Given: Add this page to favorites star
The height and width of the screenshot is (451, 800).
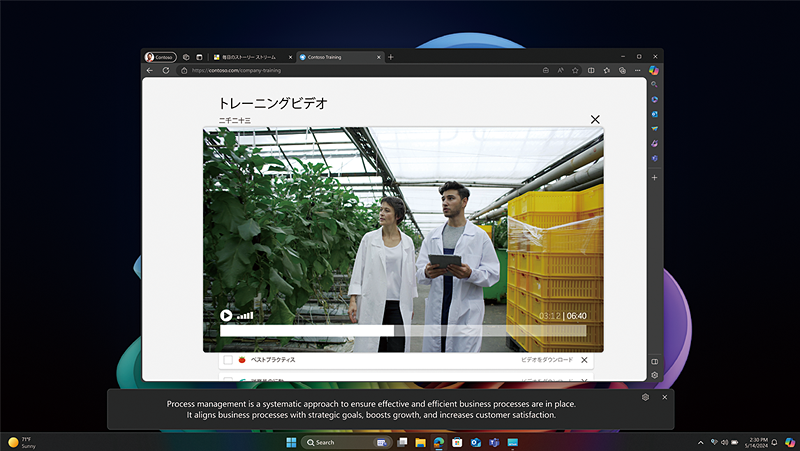Looking at the screenshot, I should pyautogui.click(x=575, y=70).
